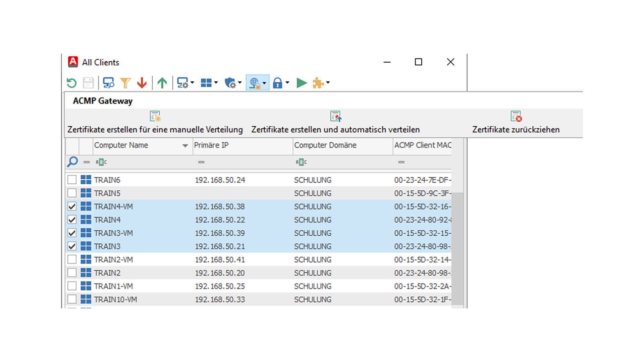Click the Windows tiles toolbar icon

206,83
